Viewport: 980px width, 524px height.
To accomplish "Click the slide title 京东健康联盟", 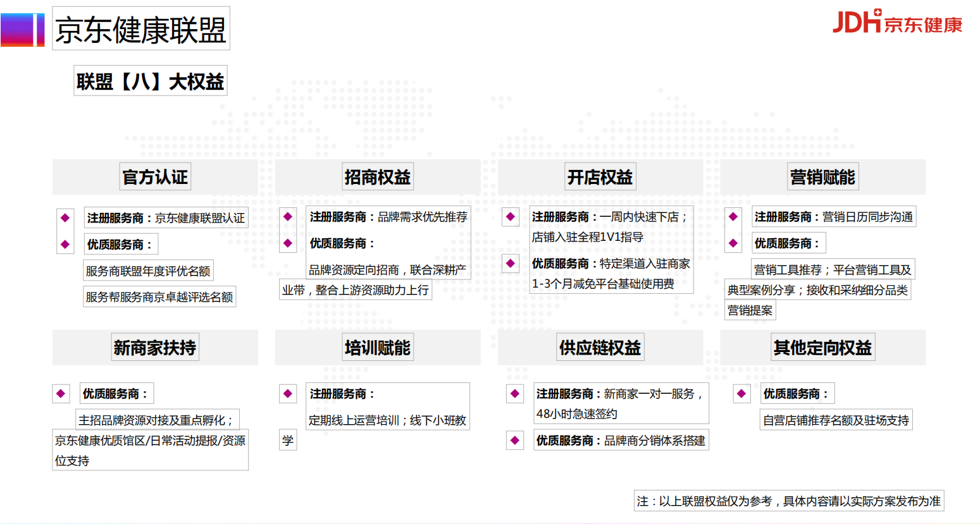I will (141, 29).
